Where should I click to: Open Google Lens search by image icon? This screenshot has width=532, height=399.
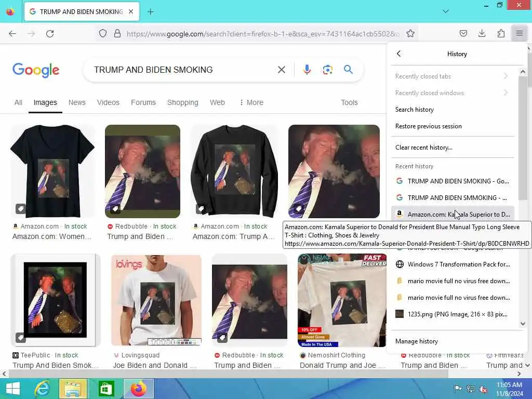coord(327,70)
